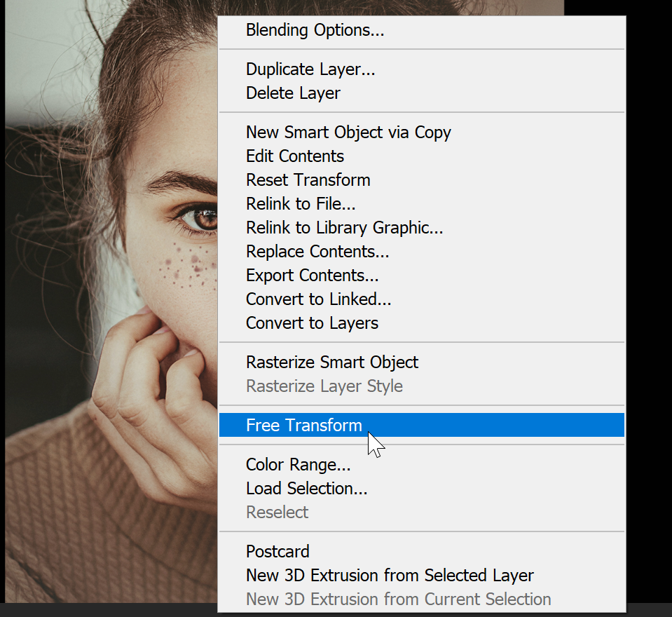The height and width of the screenshot is (617, 672).
Task: Open Relink to File option
Action: pyautogui.click(x=422, y=203)
